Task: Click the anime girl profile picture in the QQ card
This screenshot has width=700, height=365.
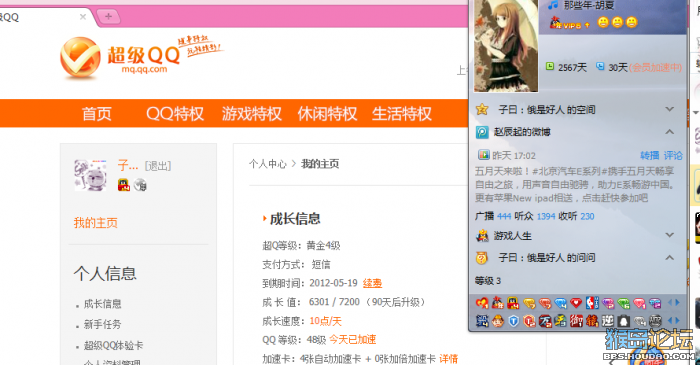Action: pyautogui.click(x=506, y=46)
